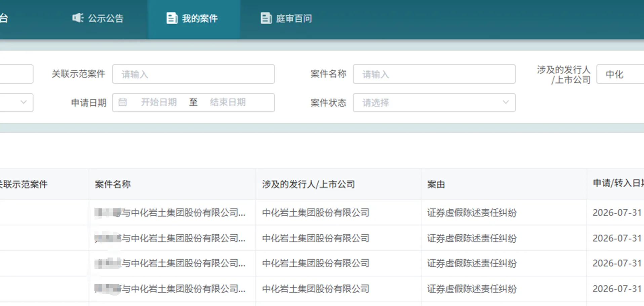
Task: Open the first row's case name link
Action: coord(170,213)
